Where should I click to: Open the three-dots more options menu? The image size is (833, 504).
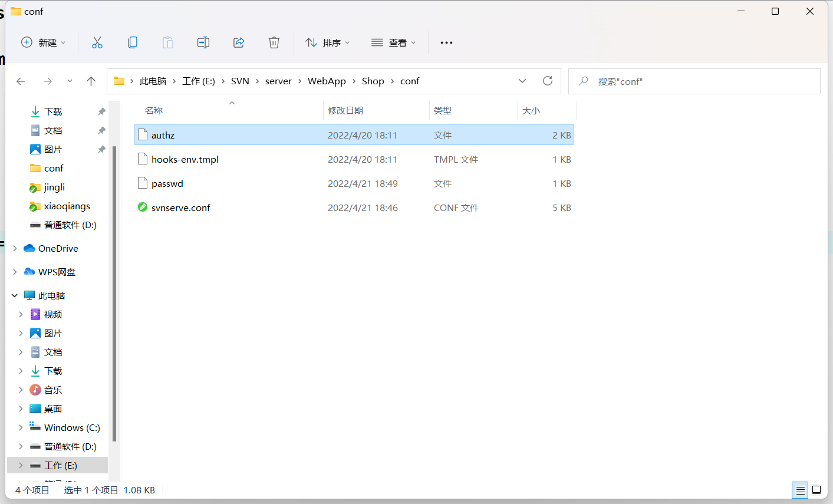tap(446, 42)
